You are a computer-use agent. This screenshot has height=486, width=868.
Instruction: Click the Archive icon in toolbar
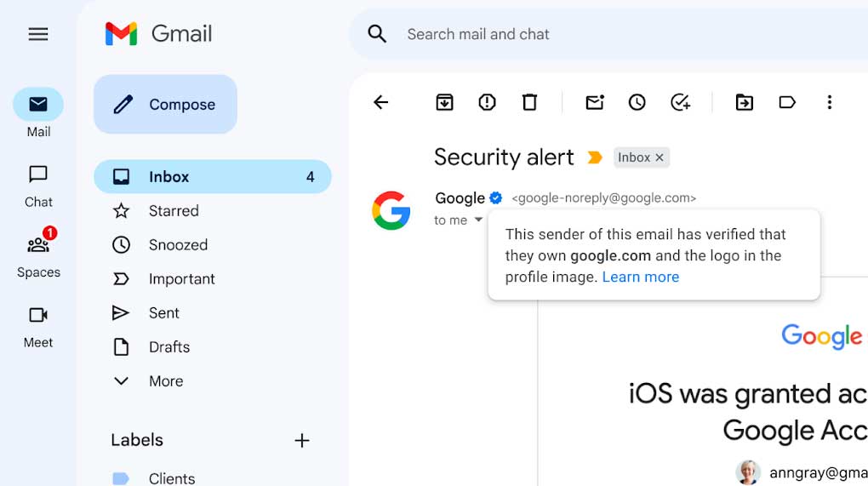click(x=444, y=102)
